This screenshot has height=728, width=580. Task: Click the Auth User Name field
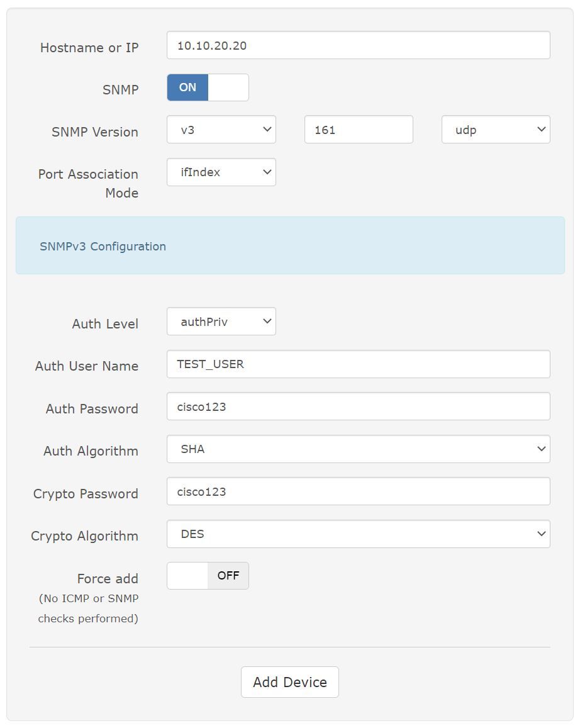click(358, 364)
